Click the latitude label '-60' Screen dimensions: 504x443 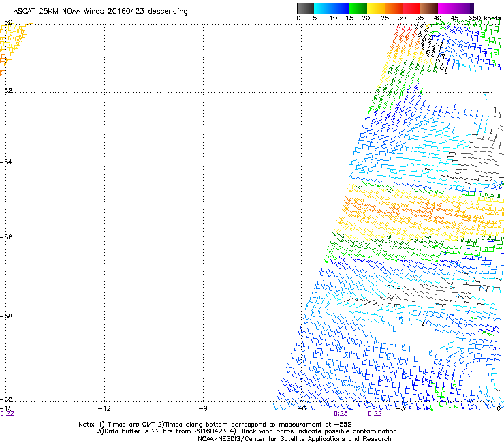(x=6, y=399)
